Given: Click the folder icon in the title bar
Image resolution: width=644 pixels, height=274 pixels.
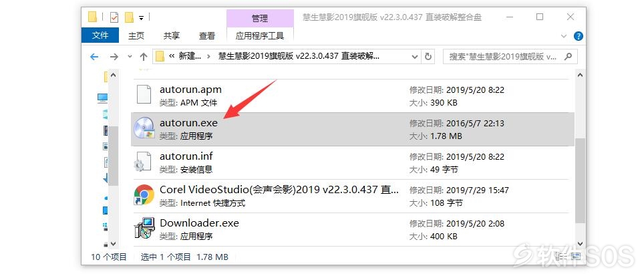Looking at the screenshot, I should pos(93,17).
